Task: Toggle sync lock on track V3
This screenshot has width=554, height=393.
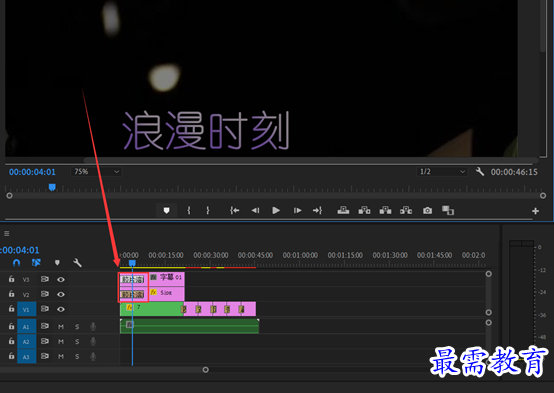Action: tap(45, 279)
